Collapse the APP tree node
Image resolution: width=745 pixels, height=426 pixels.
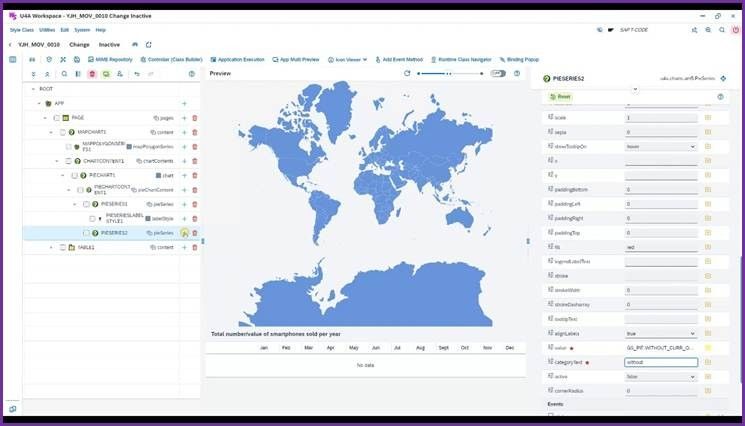pos(39,104)
